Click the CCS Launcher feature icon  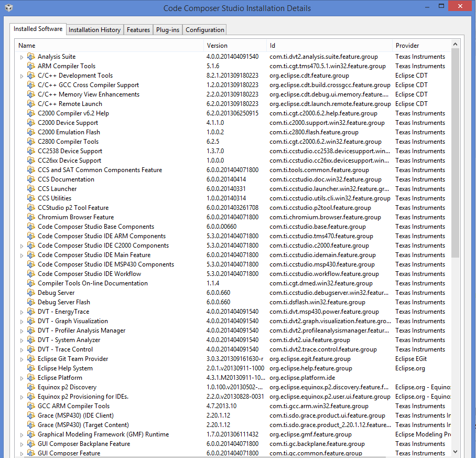coord(31,189)
